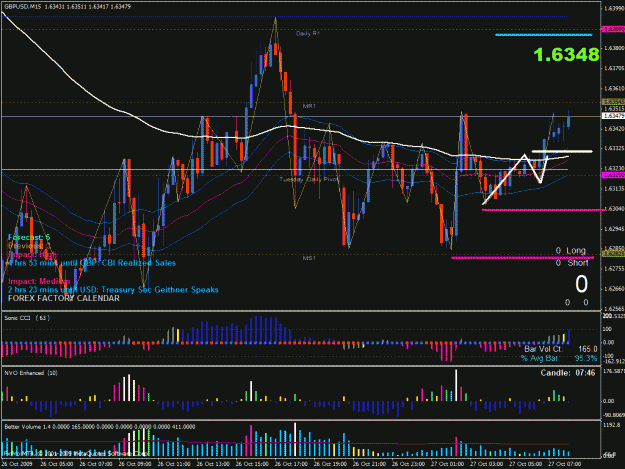This screenshot has width=625, height=469.
Task: Click the 26 Oct 17:00 time label
Action: click(291, 464)
